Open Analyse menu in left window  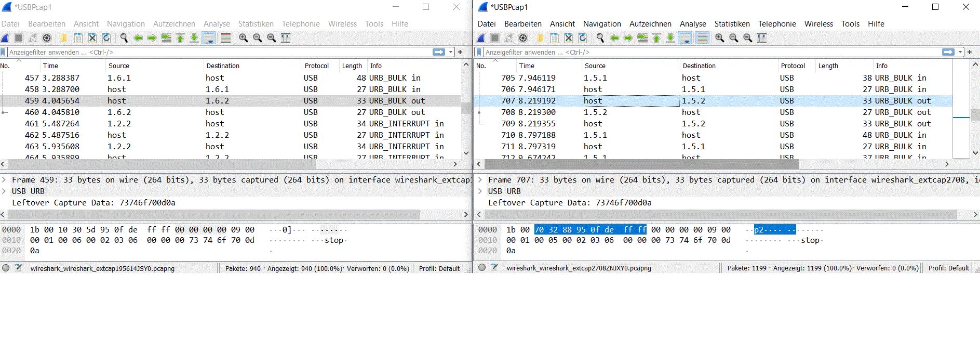(217, 24)
